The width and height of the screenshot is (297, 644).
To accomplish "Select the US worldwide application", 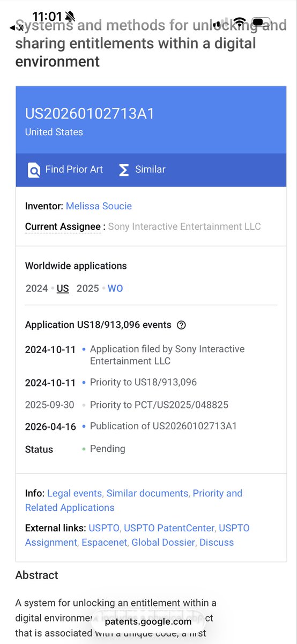I will [x=63, y=288].
